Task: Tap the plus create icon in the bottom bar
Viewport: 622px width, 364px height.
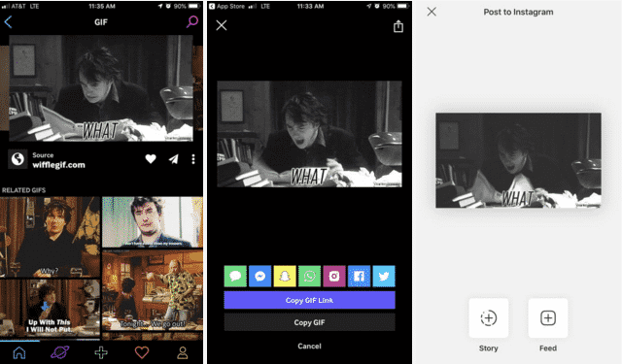Action: click(x=101, y=352)
